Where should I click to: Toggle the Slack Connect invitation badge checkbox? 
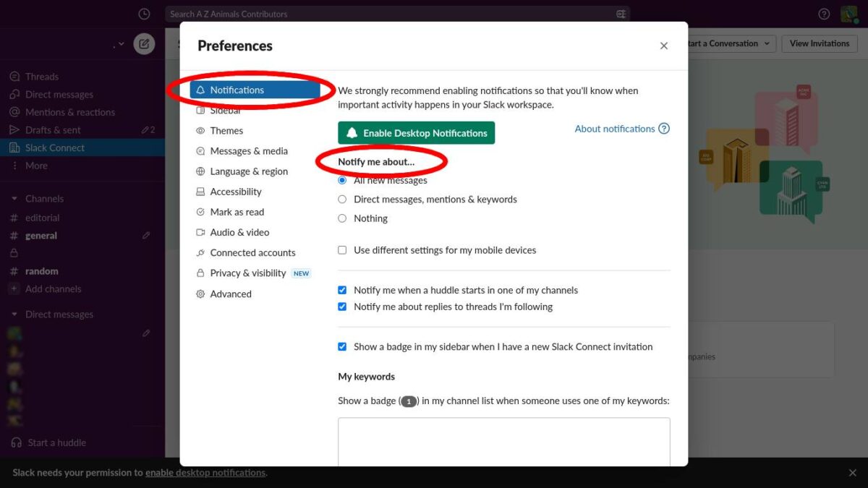[342, 347]
